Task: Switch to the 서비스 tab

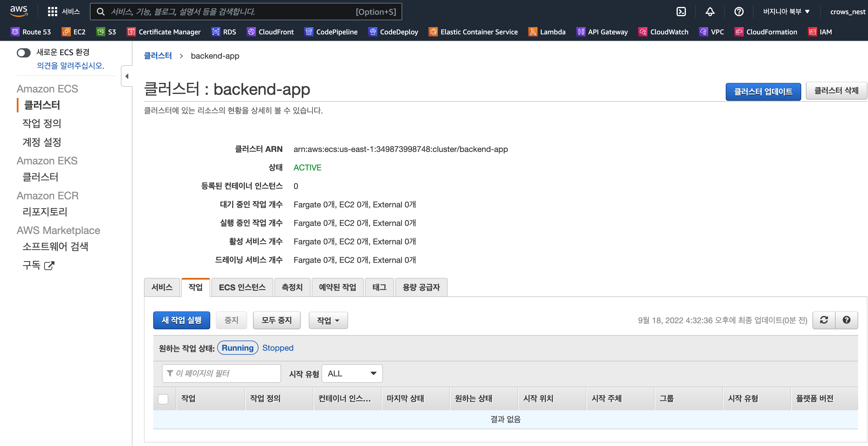Action: [x=162, y=287]
